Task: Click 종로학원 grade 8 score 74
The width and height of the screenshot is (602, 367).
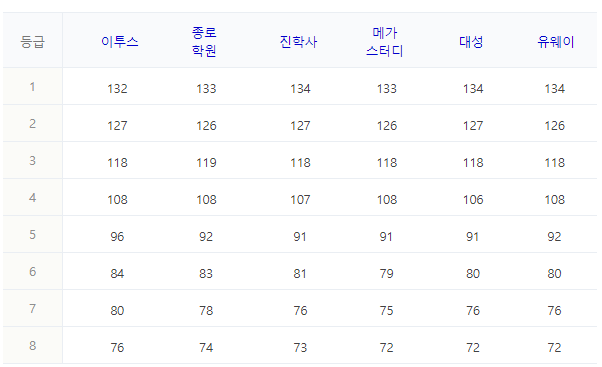Action: coord(206,347)
